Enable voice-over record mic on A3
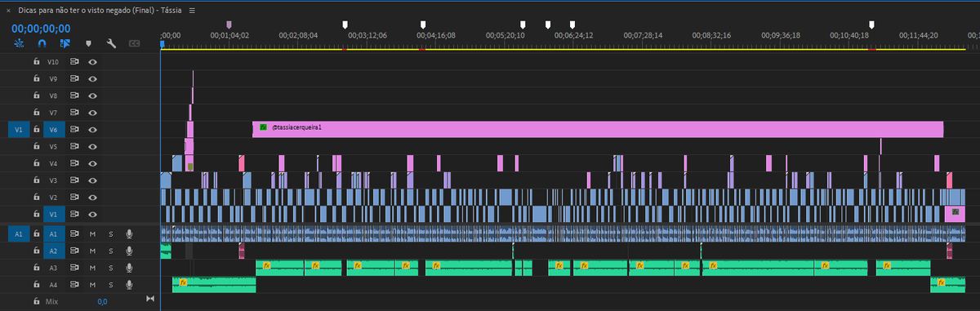980x311 pixels. click(x=128, y=267)
